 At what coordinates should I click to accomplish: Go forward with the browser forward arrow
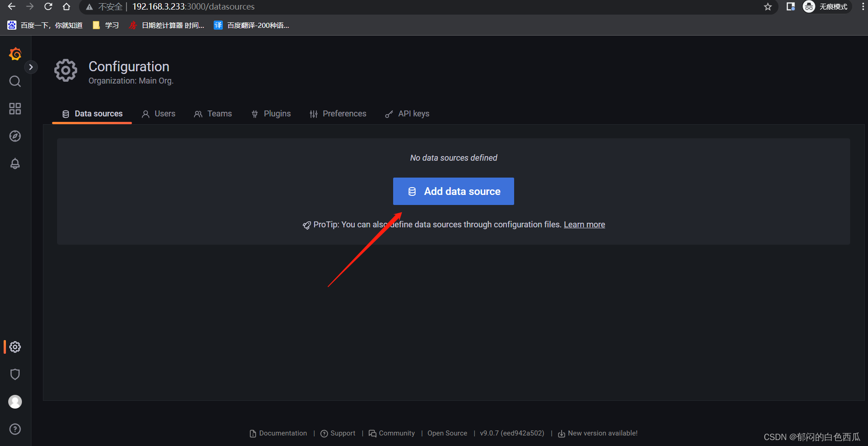tap(30, 6)
